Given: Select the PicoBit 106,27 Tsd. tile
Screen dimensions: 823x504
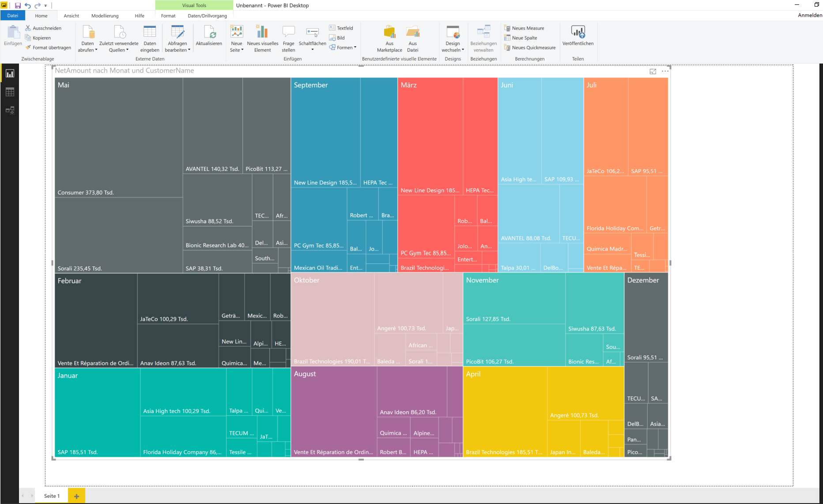Looking at the screenshot, I should pos(514,346).
